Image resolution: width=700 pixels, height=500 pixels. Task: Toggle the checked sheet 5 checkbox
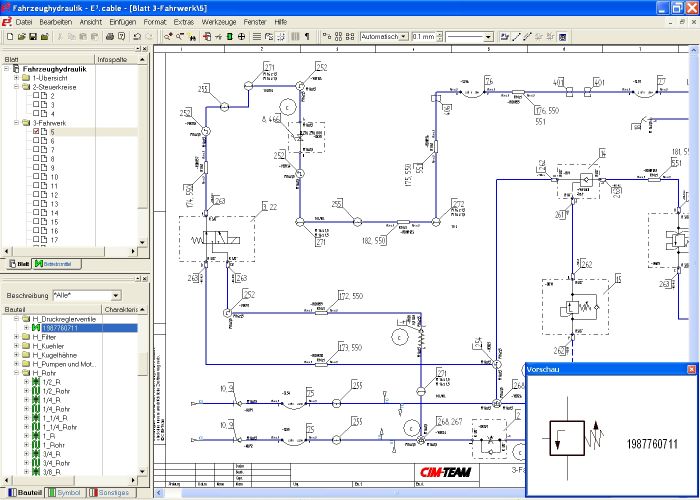[x=37, y=132]
